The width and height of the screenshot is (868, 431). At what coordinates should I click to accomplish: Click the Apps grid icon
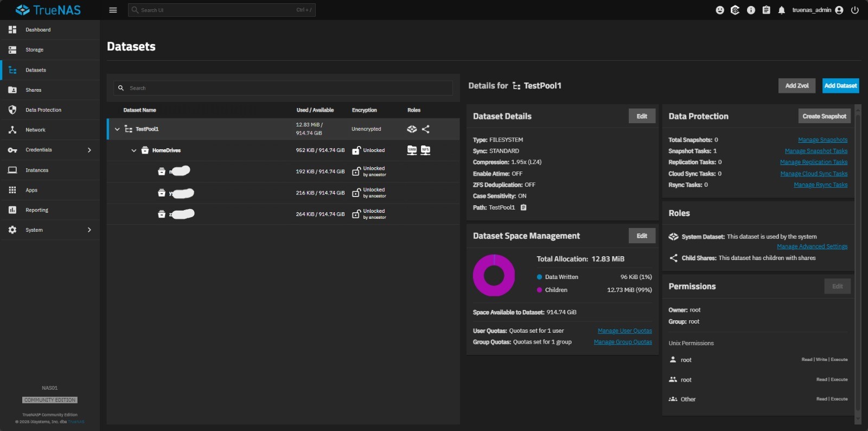pos(12,190)
